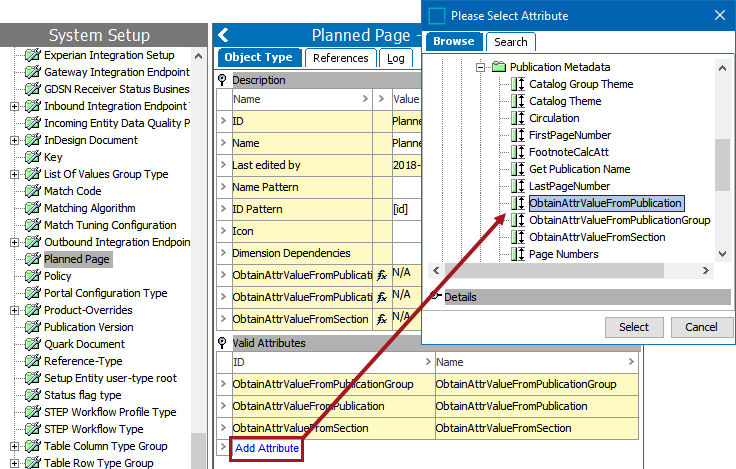The height and width of the screenshot is (469, 736).
Task: Open the Object Type tab
Action: (x=258, y=57)
